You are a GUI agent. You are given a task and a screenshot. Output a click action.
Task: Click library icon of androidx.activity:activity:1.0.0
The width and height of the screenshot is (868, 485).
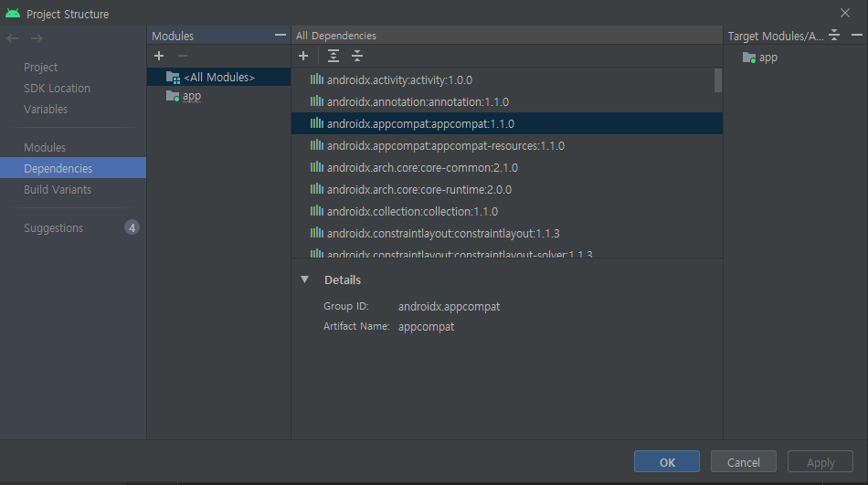(x=317, y=79)
